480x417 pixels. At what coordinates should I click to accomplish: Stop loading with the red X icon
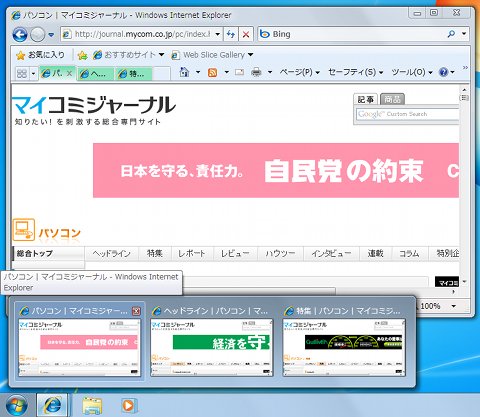point(246,34)
